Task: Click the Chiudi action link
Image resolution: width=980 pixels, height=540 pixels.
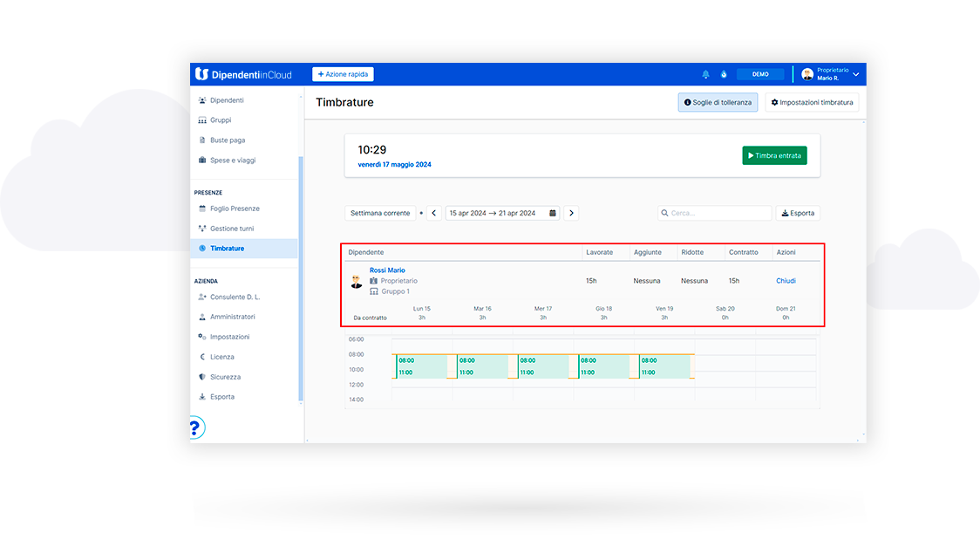Action: point(786,281)
